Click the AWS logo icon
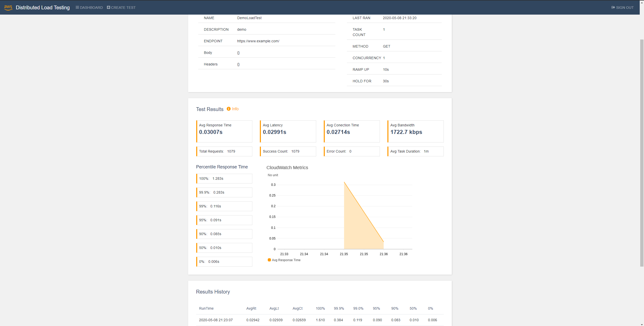Screen dimensions: 644x326 pyautogui.click(x=8, y=8)
